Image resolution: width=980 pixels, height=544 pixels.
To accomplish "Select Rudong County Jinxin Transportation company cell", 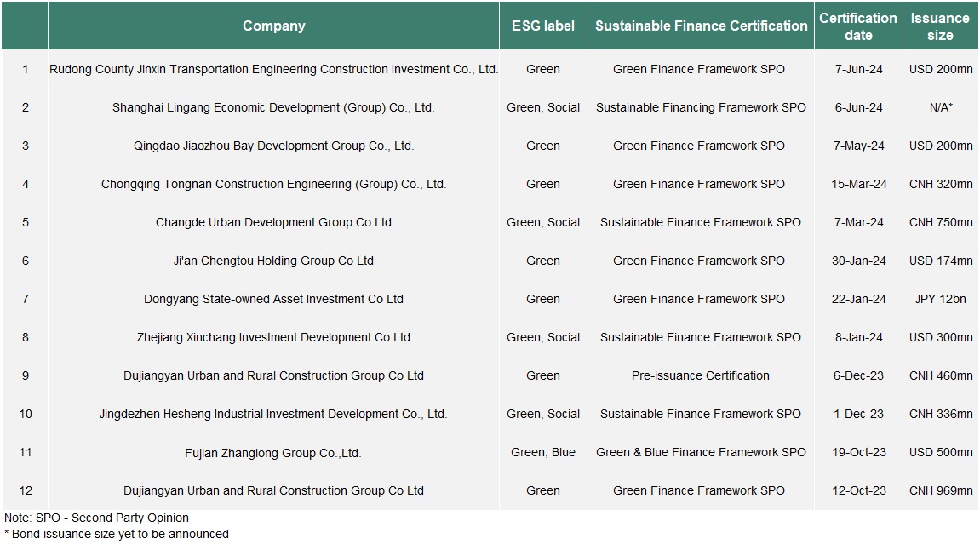I will click(x=274, y=69).
